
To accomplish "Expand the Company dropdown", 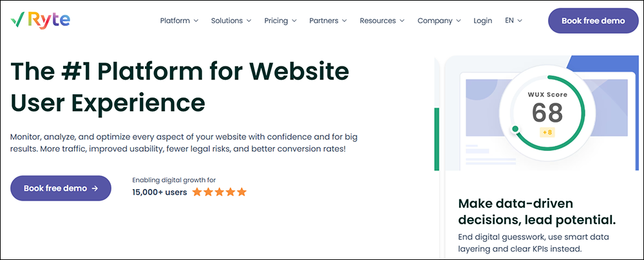I will (x=439, y=21).
